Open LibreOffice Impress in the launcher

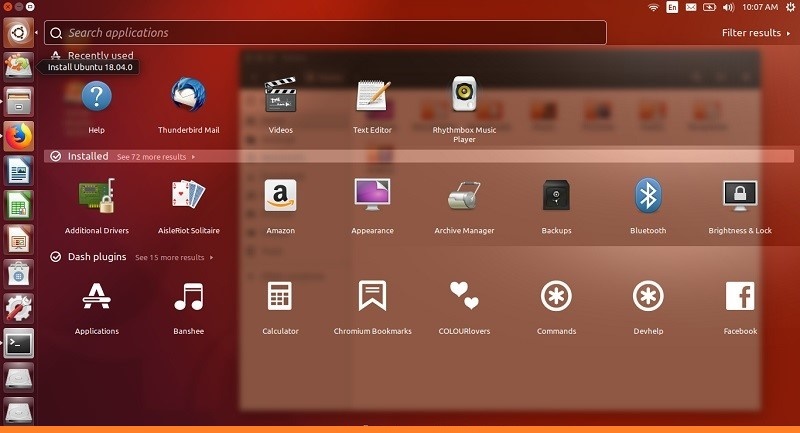coord(18,240)
